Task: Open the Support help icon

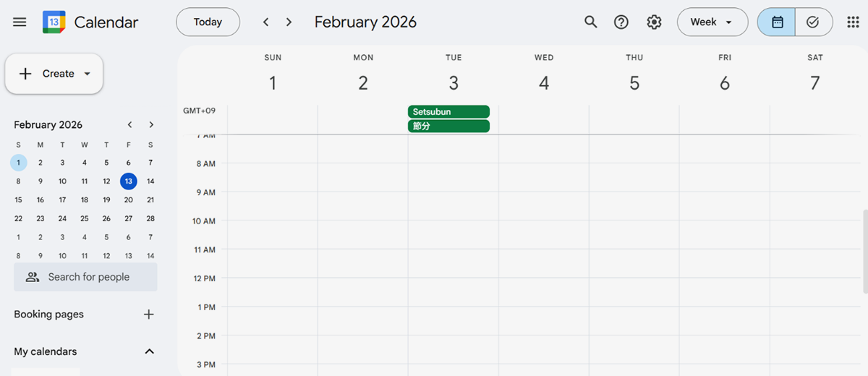Action: [621, 22]
